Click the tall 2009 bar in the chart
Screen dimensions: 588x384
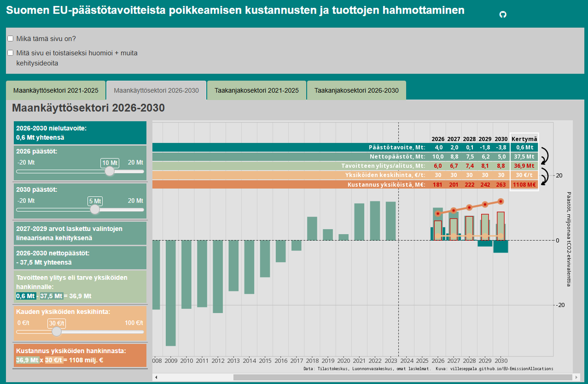pos(171,294)
